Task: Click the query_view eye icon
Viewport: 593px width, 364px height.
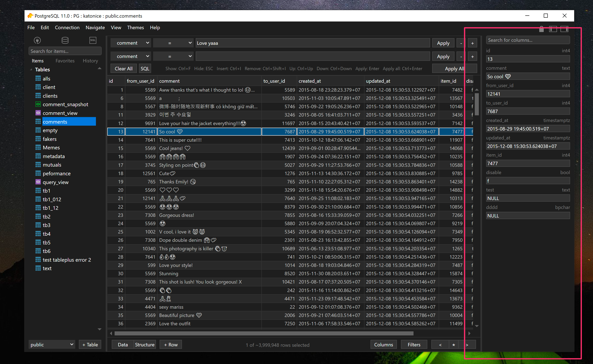Action: (x=38, y=182)
